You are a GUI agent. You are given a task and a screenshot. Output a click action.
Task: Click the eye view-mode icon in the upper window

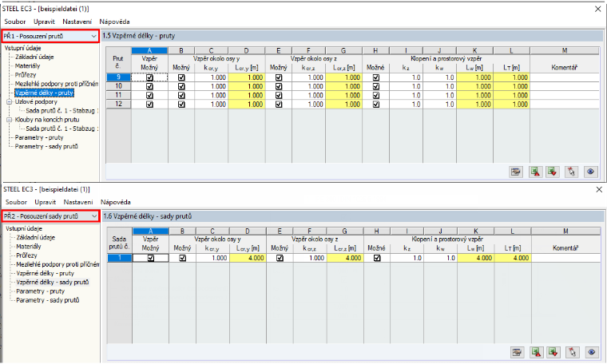590,172
